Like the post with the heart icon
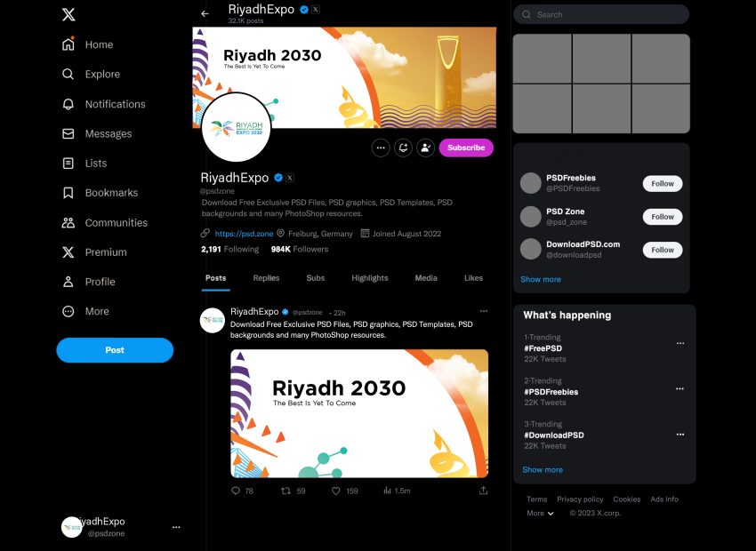756x551 pixels. 336,491
